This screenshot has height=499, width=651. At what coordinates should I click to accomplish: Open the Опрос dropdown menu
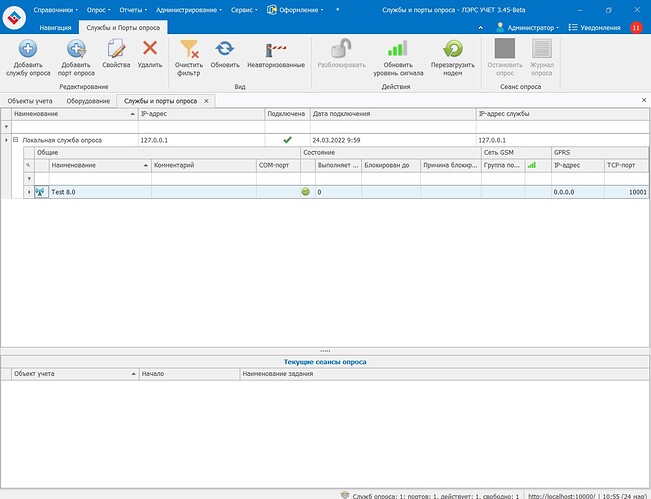98,10
